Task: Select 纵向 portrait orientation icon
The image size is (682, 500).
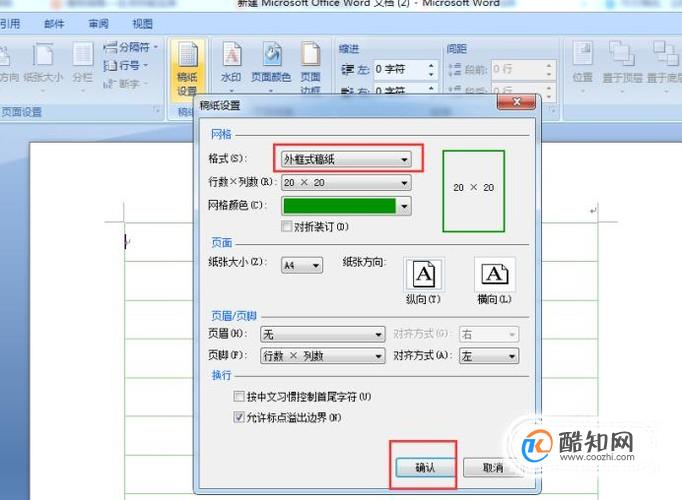Action: 424,274
